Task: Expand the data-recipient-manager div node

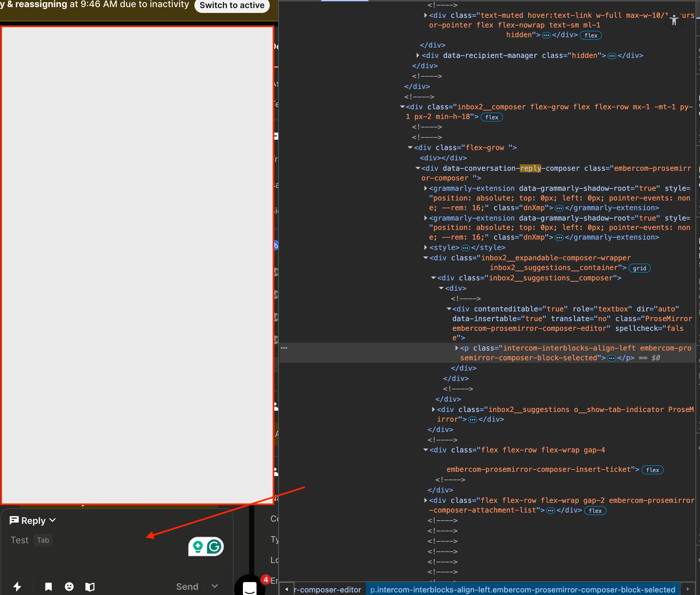Action: [418, 55]
